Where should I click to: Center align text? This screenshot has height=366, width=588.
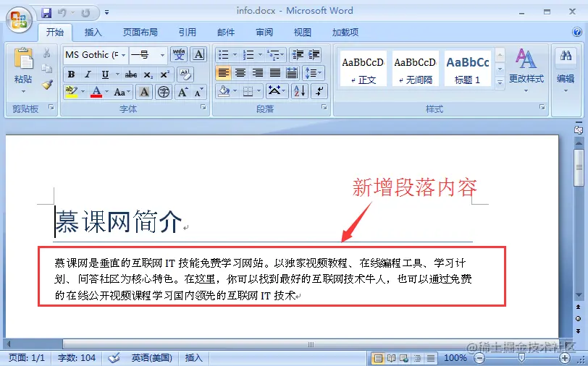[240, 72]
